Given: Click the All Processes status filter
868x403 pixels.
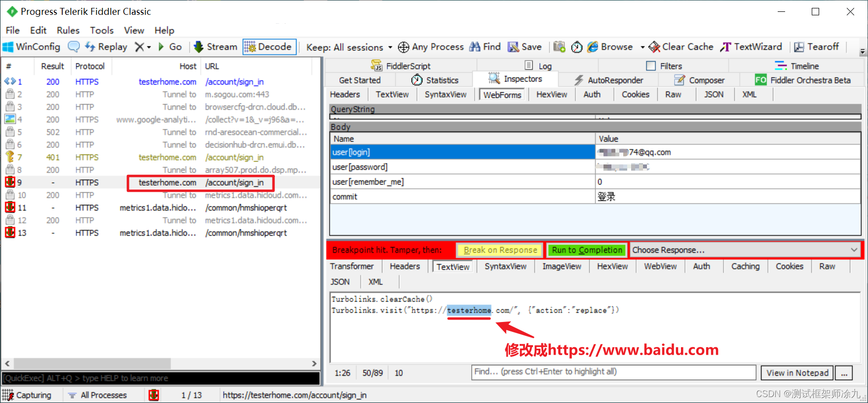Looking at the screenshot, I should click(x=98, y=395).
